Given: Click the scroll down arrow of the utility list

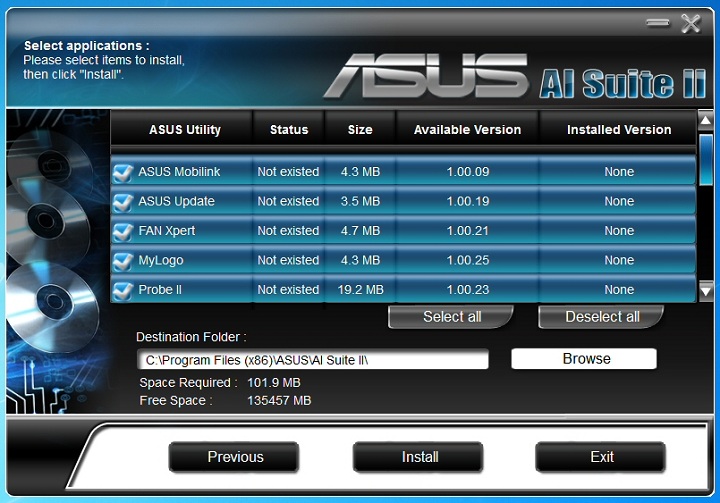Looking at the screenshot, I should click(706, 291).
